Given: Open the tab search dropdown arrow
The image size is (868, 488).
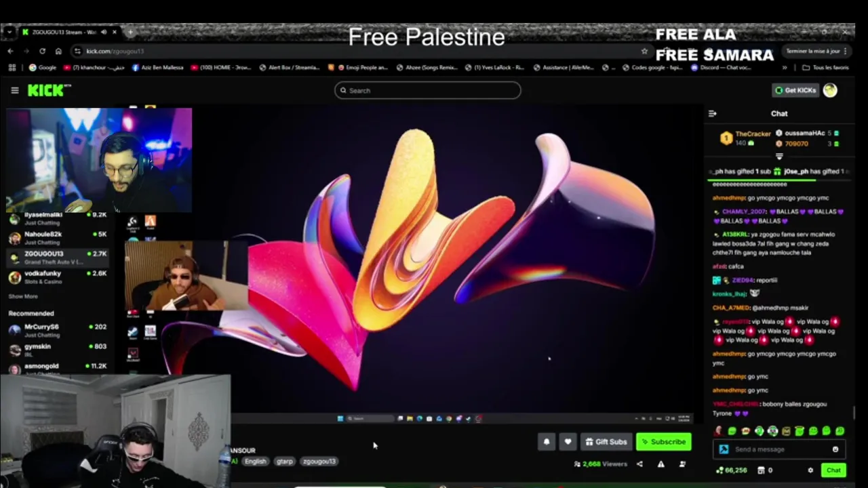Looking at the screenshot, I should (10, 32).
